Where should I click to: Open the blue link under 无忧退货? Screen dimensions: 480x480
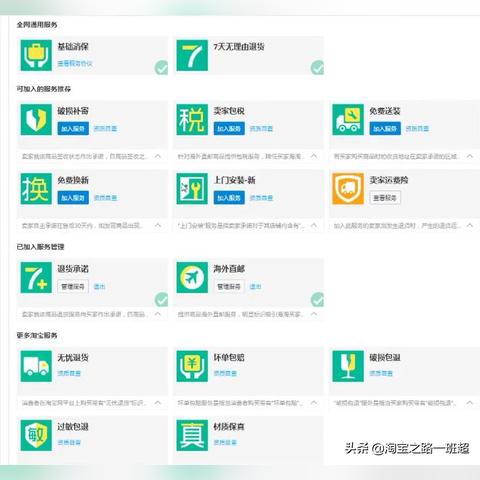pos(69,373)
